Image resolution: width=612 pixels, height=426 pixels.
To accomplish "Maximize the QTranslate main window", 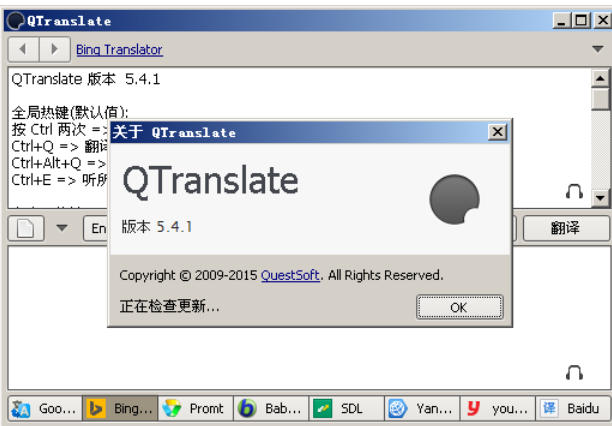I will coord(581,20).
